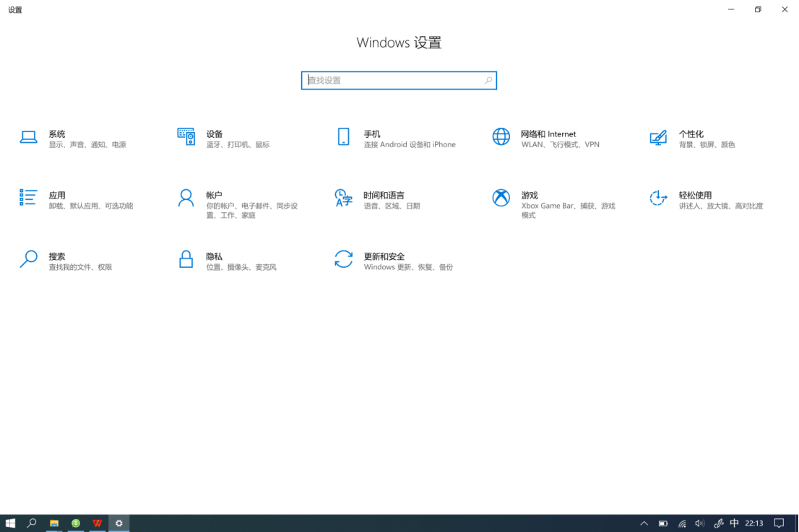Click 讲述人、放大镜、高对比度 description
The image size is (799, 532).
[721, 206]
